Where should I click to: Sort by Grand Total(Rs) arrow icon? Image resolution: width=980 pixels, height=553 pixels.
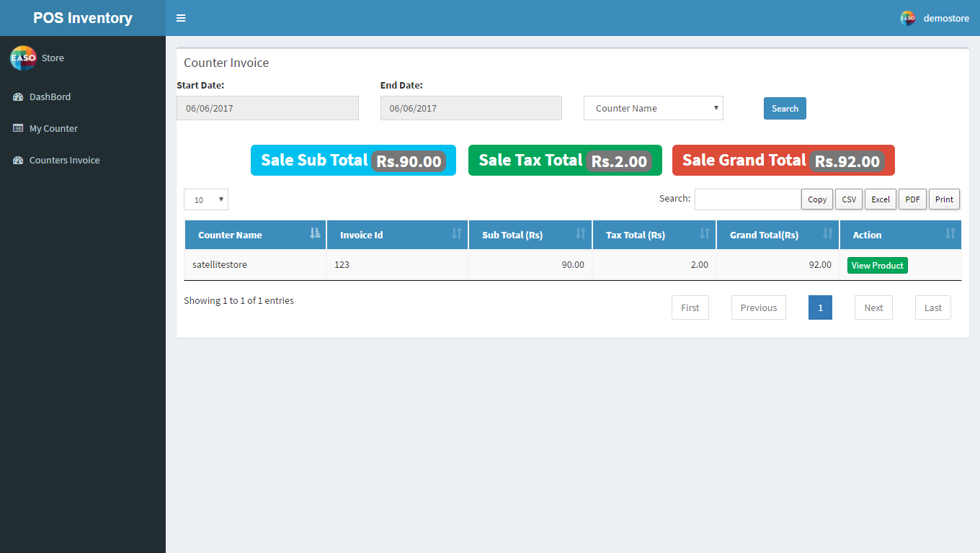[x=828, y=233]
